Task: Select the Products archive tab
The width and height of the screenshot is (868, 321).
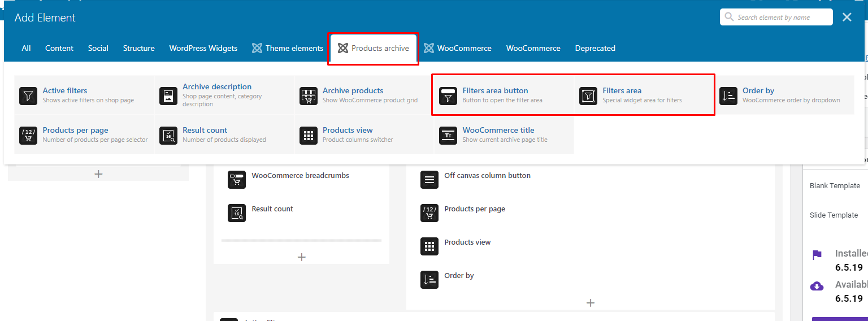Action: (x=374, y=48)
